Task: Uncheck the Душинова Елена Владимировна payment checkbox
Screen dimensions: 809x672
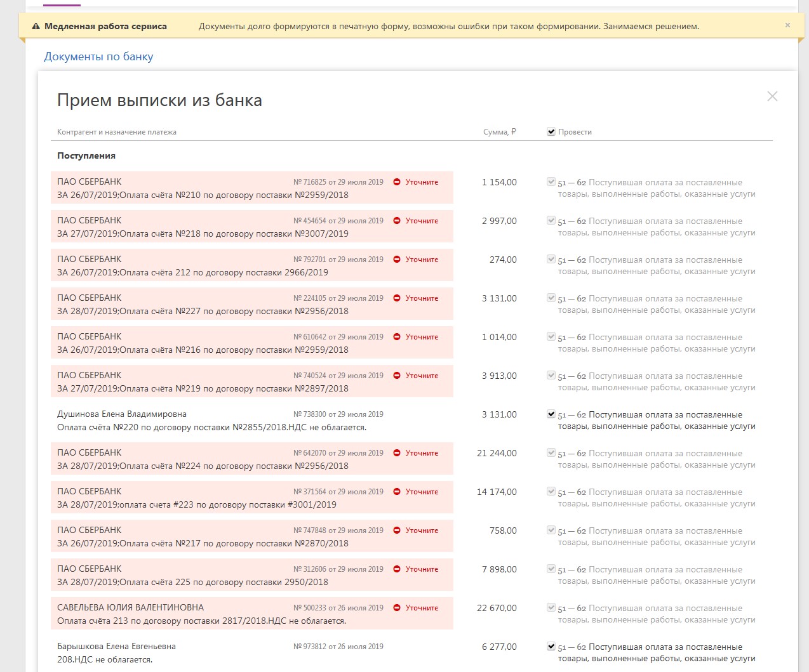Action: coord(551,414)
